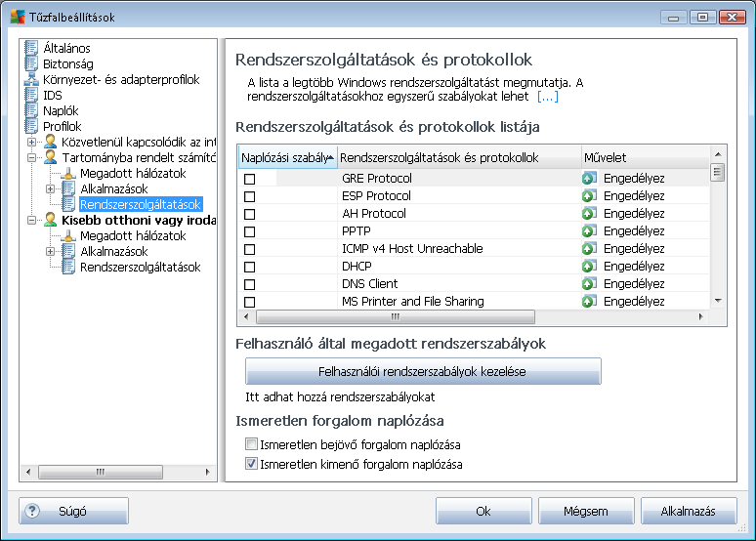Viewport: 756px width, 541px height.
Task: Expand Alkalmazások under Kisebb otthoni profile
Action: 50,252
